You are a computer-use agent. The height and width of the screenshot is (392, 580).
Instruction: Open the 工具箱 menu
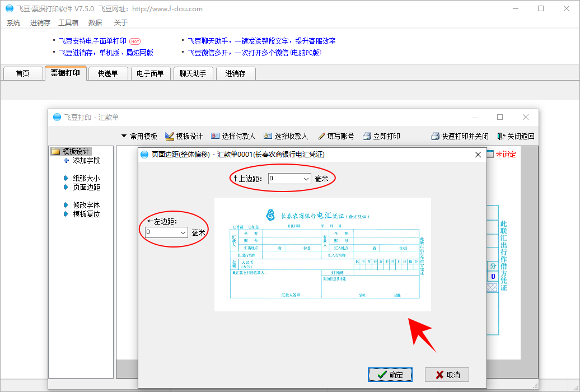pyautogui.click(x=68, y=22)
